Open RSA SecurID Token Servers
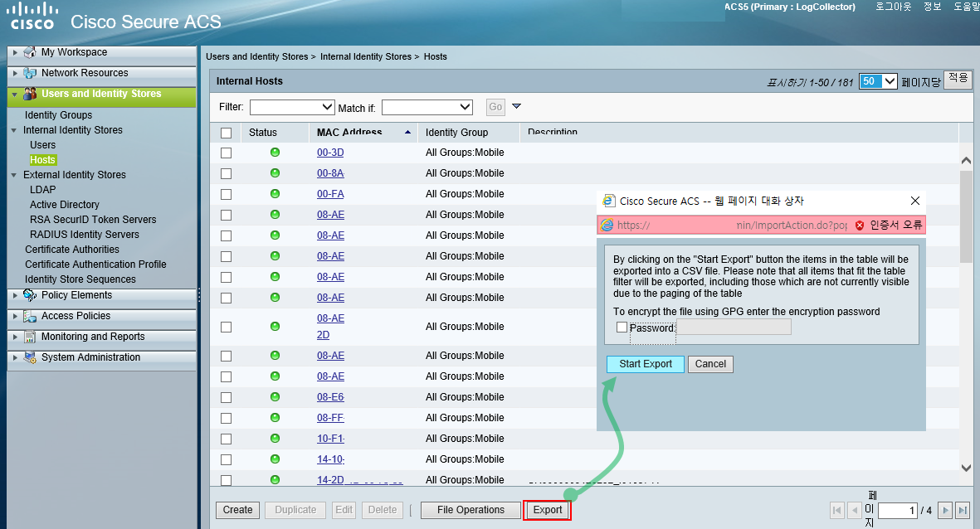Viewport: 980px width, 529px height. tap(93, 219)
